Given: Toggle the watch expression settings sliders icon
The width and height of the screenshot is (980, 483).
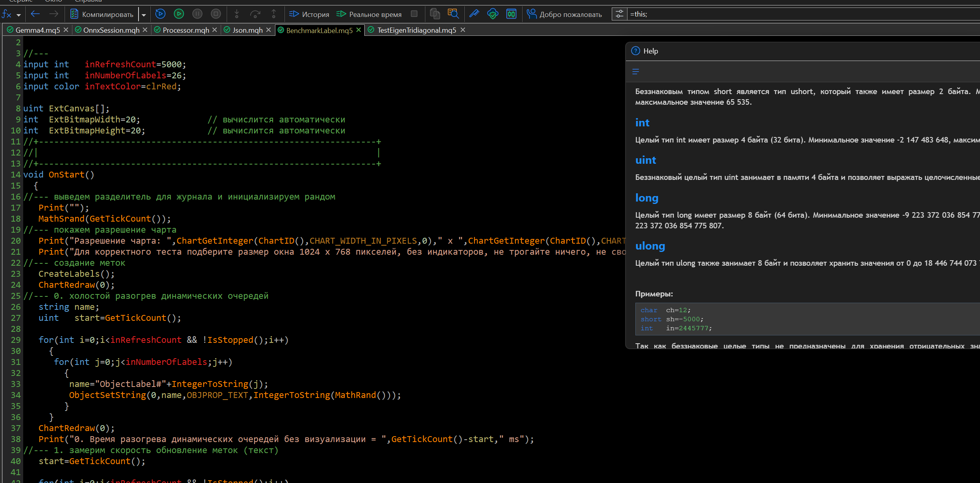Looking at the screenshot, I should coord(619,14).
